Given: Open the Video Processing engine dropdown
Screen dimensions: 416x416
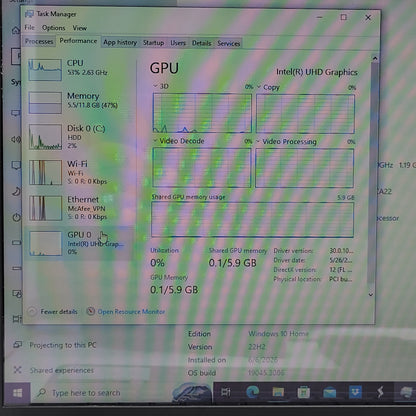Looking at the screenshot, I should (258, 141).
